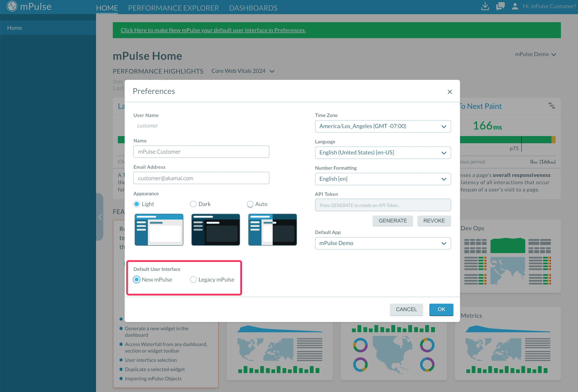Click the green banner link about Preferences

213,30
